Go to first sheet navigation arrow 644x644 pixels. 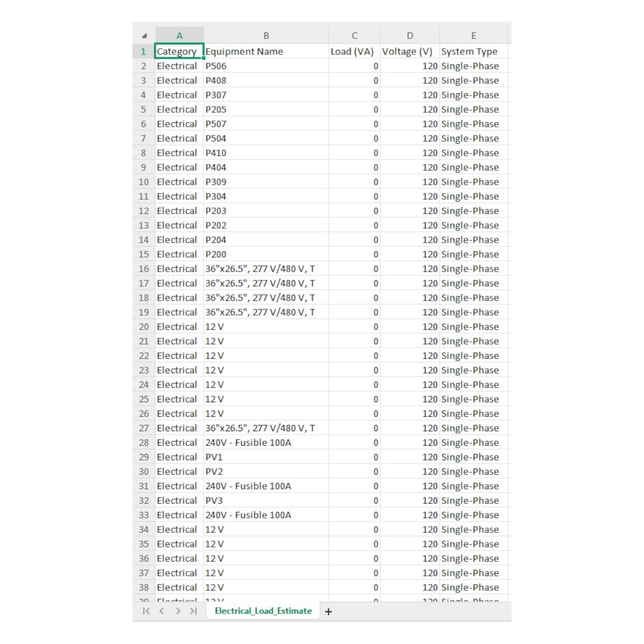pos(146,611)
